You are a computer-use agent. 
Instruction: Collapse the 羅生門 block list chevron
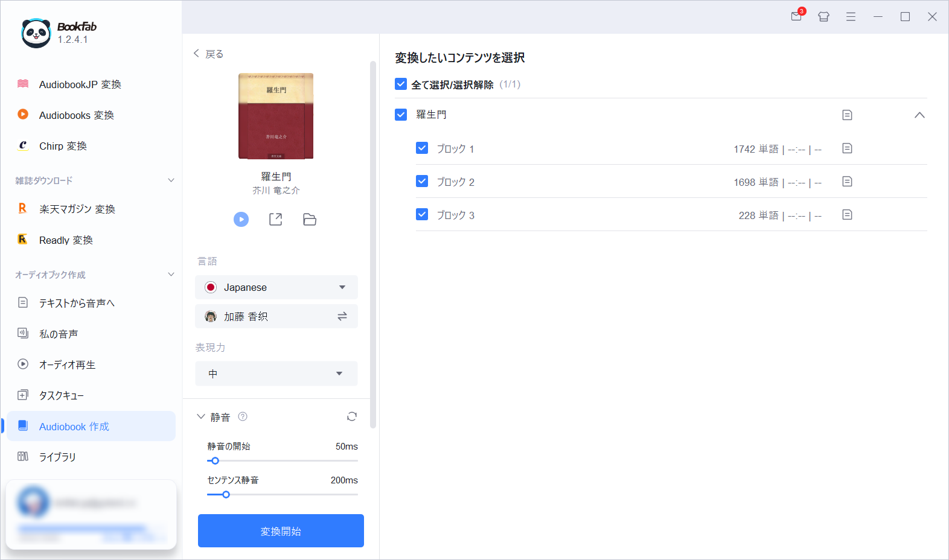pyautogui.click(x=919, y=115)
